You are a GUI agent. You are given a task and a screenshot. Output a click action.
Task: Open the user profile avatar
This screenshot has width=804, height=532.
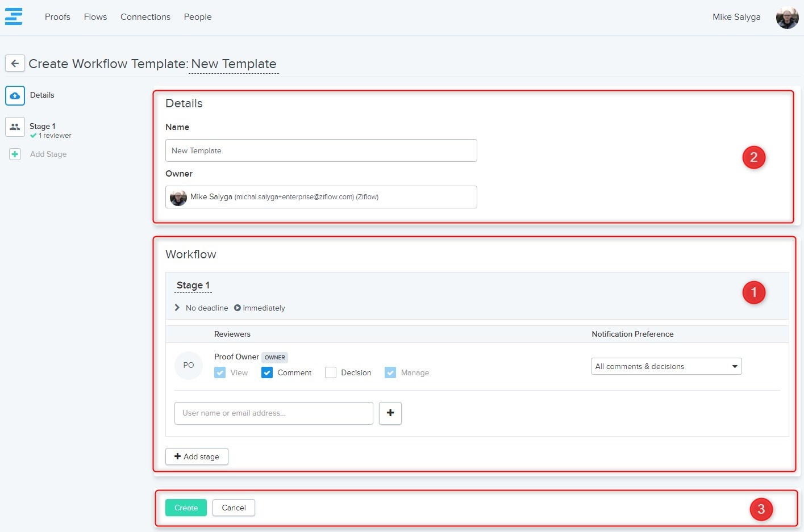coord(787,18)
